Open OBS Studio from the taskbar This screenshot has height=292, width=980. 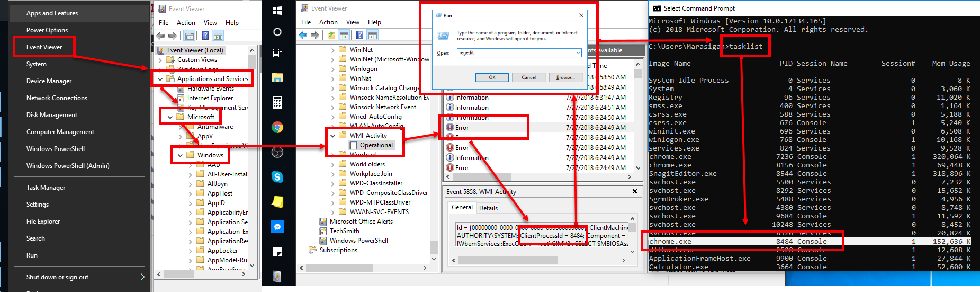(x=277, y=152)
